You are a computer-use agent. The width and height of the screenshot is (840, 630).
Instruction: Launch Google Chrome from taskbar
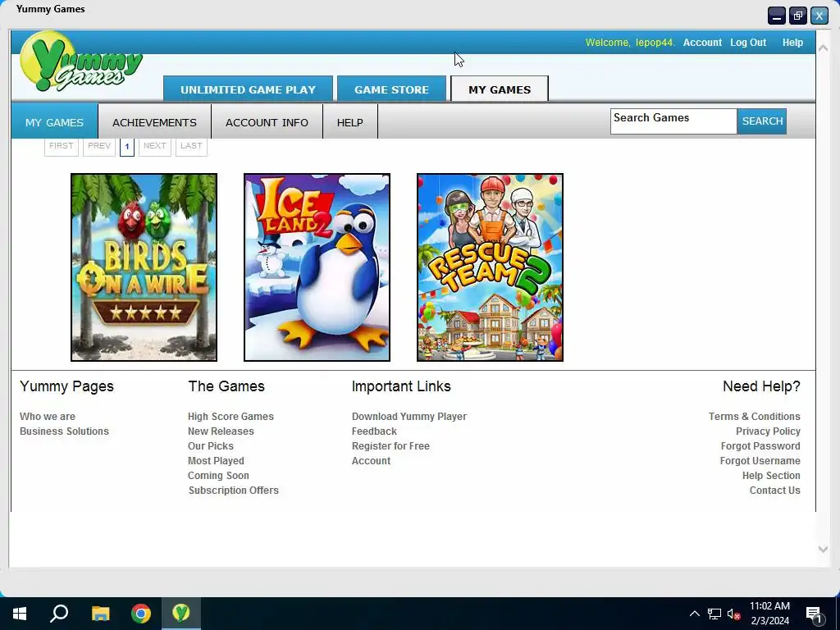click(x=141, y=614)
